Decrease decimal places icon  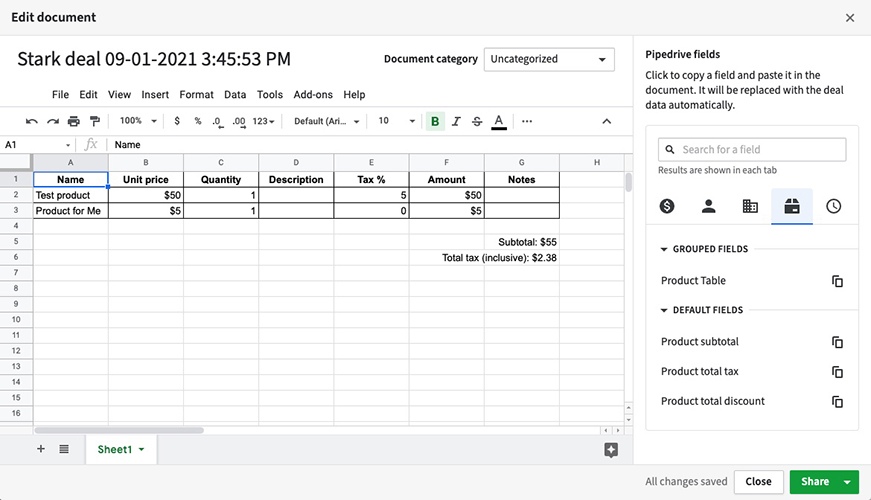click(x=218, y=122)
